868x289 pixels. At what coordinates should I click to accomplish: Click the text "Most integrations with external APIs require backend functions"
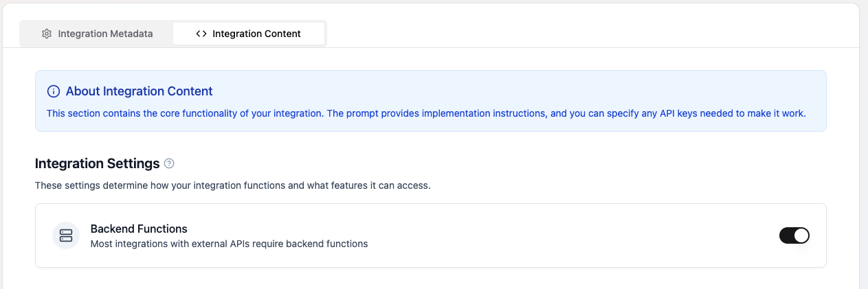point(230,244)
